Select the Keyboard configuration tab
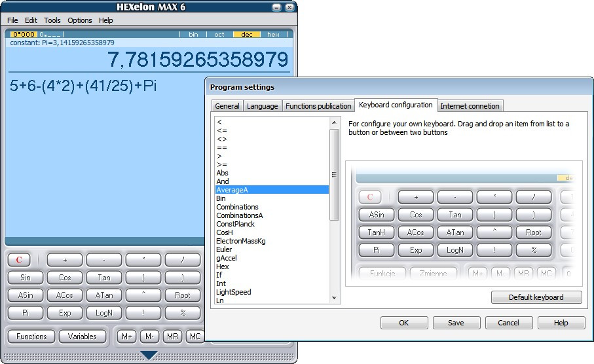The width and height of the screenshot is (594, 364). (x=396, y=105)
